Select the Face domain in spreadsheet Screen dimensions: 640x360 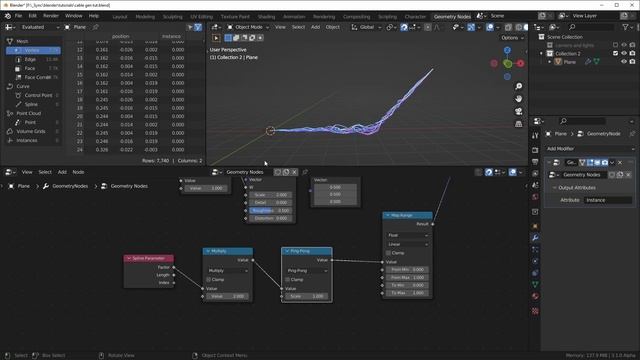33,68
